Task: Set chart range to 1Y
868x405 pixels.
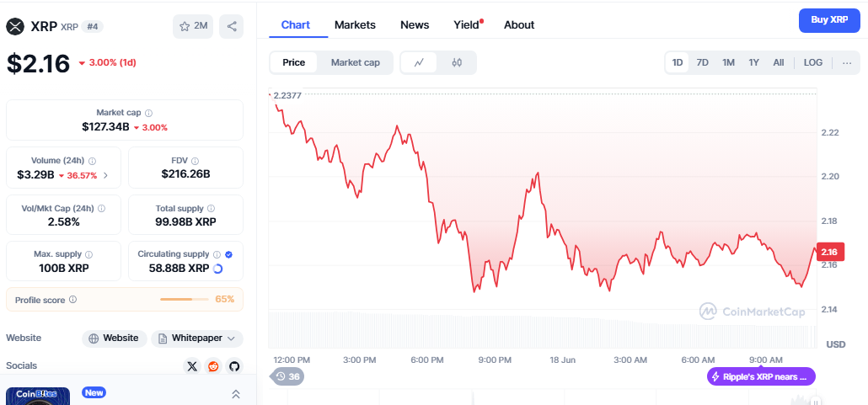Action: pos(754,62)
